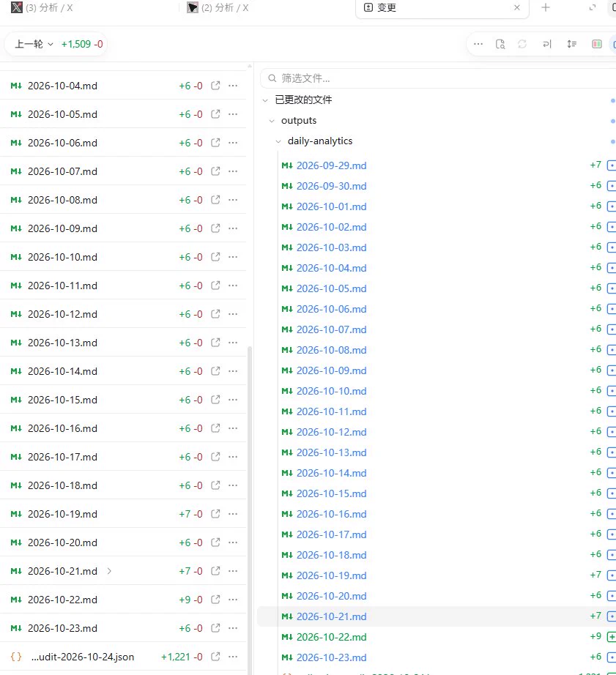The height and width of the screenshot is (675, 616).
Task: Switch to the (3) 分析 / X tab
Action: [42, 7]
